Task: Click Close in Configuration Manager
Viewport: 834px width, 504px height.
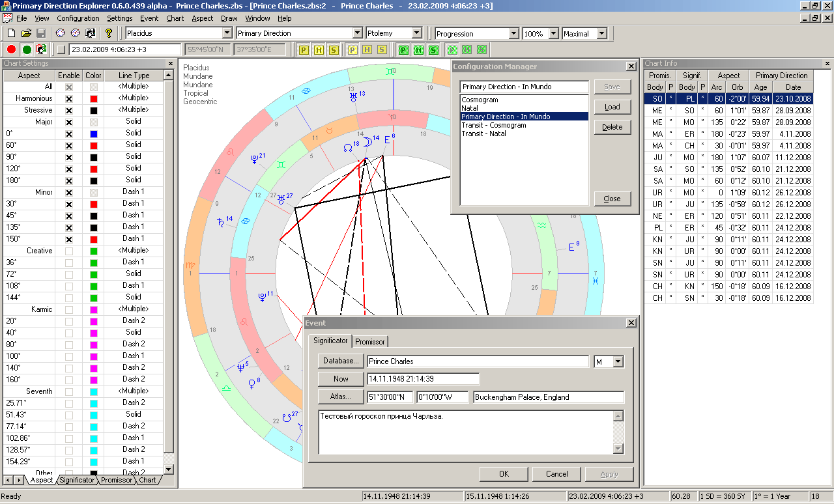Action: (612, 199)
